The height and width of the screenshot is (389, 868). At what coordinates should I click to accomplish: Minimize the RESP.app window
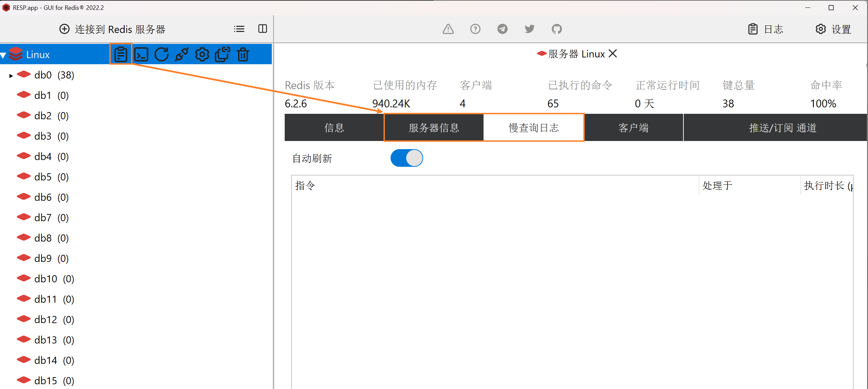tap(808, 7)
